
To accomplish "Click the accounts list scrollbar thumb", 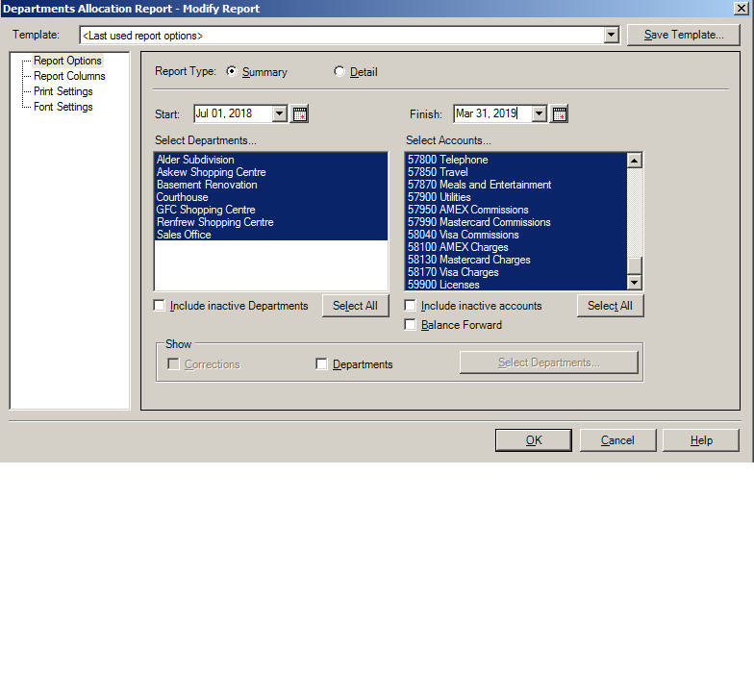I will 635,265.
